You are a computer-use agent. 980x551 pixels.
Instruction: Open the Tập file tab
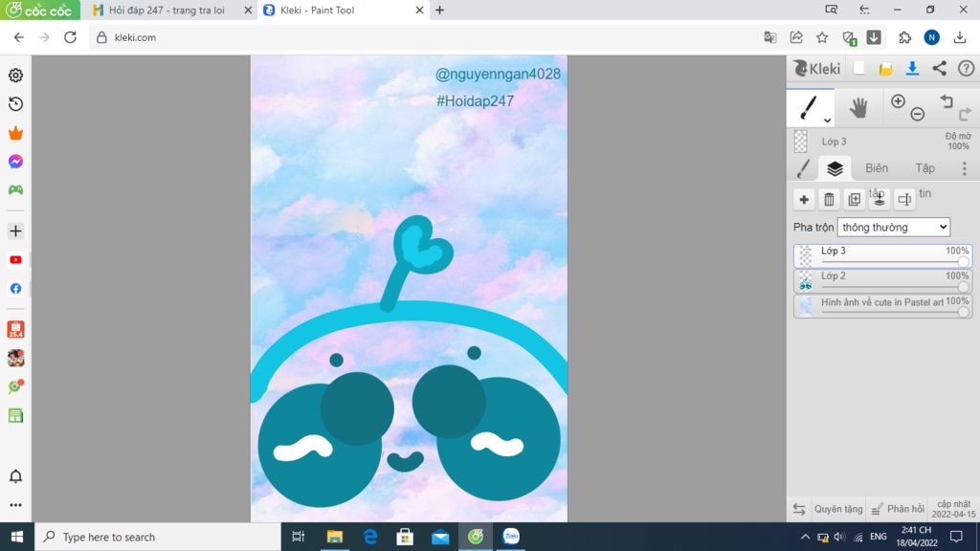(x=925, y=168)
